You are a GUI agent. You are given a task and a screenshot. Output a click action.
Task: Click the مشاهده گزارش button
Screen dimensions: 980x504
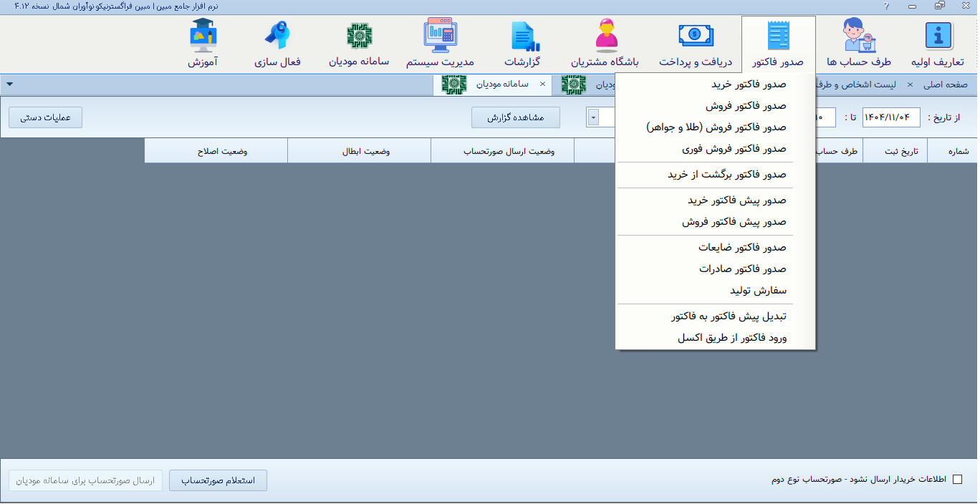pyautogui.click(x=516, y=117)
